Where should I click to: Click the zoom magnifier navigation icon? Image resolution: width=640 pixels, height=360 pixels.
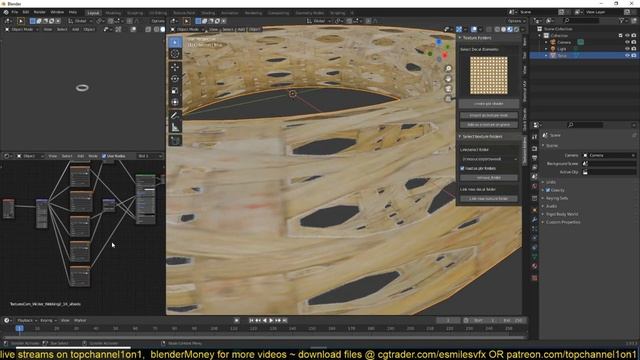point(448,69)
